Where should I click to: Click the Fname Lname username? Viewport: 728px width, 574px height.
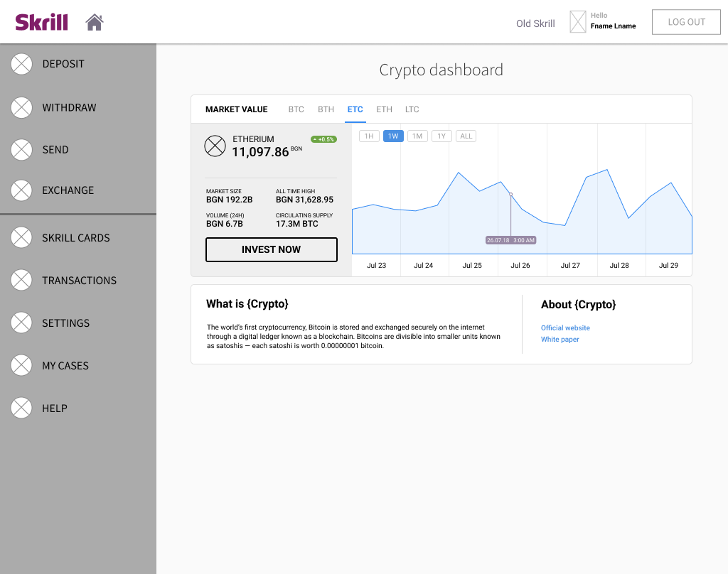613,26
